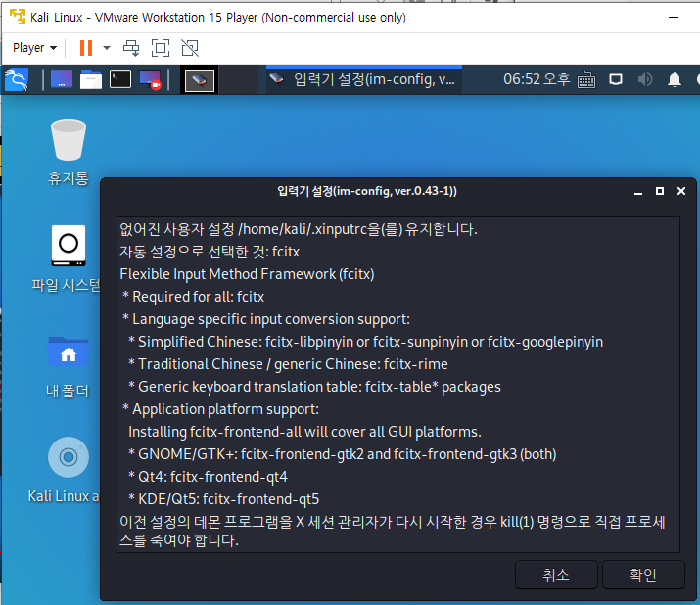
Task: Click the '* Application platform support:' line
Action: coord(220,409)
